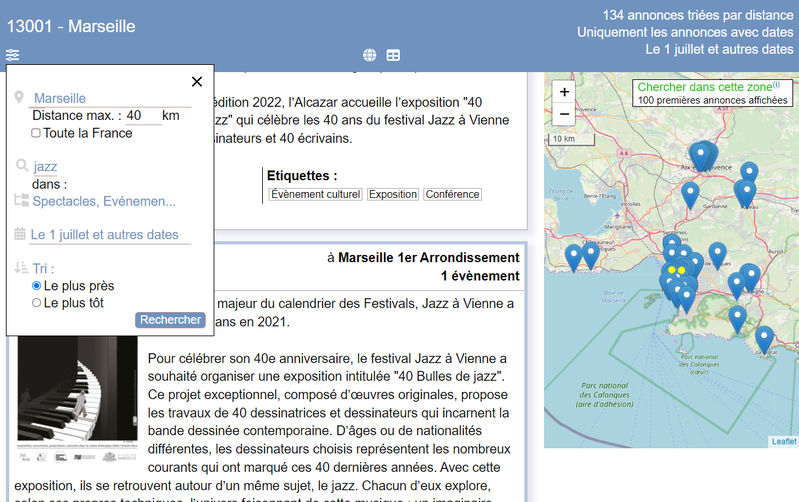Check the Toute la France checkbox
799x502 pixels.
[x=36, y=133]
